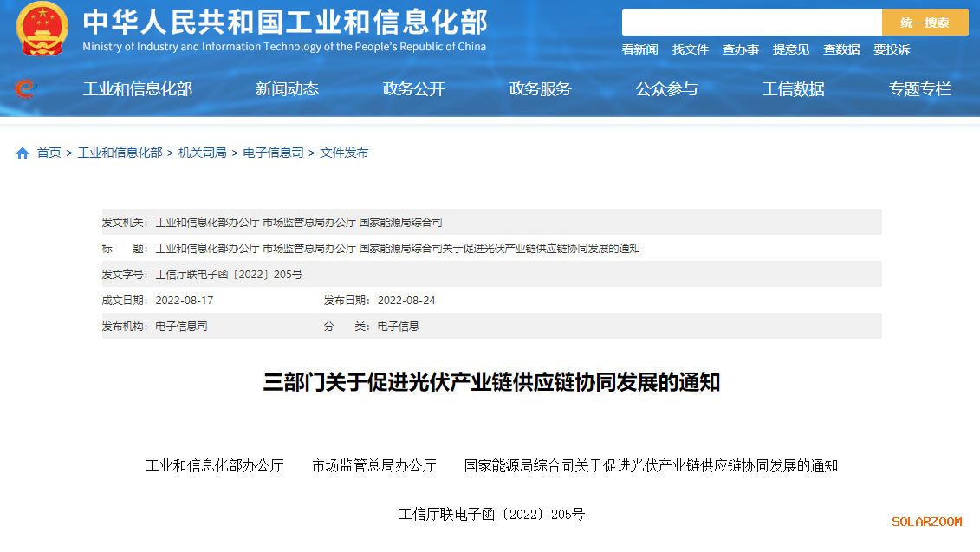Screen dimensions: 980x552
Task: Open the 找文件 quick link
Action: (690, 49)
